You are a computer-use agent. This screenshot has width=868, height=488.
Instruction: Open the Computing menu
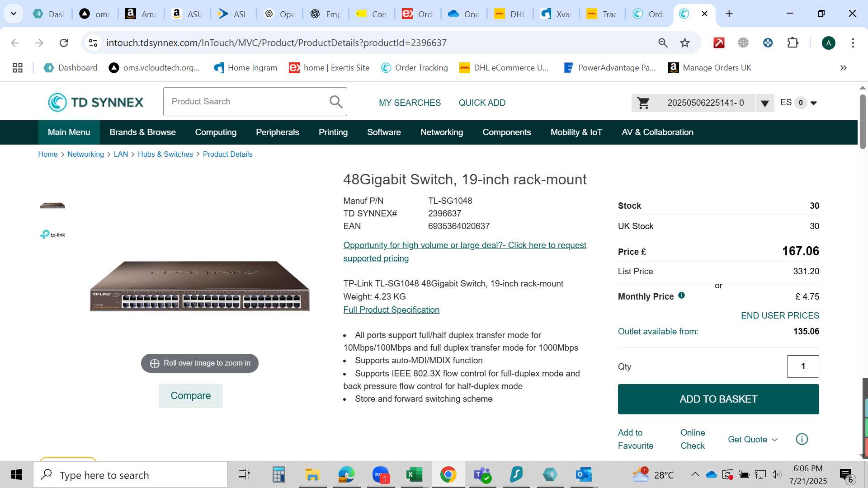click(x=216, y=132)
